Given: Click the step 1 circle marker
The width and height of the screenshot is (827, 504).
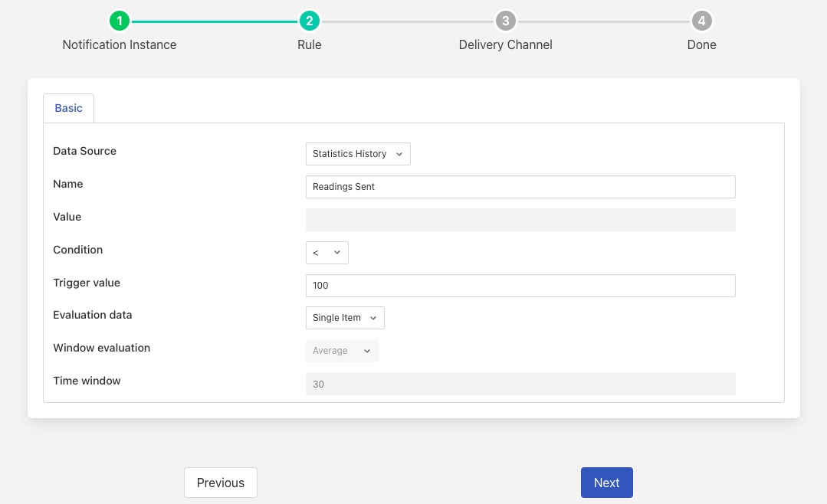Looking at the screenshot, I should 119,21.
